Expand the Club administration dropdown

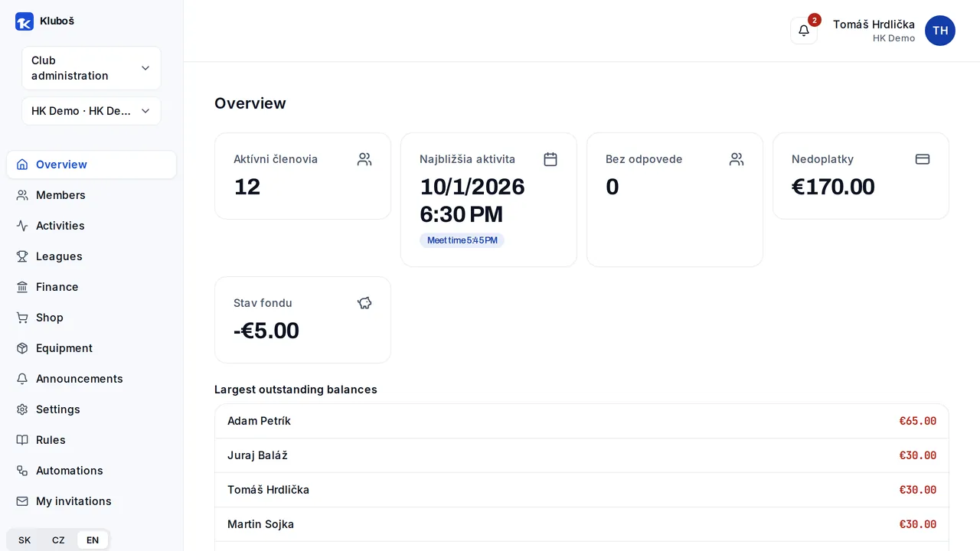[x=91, y=68]
